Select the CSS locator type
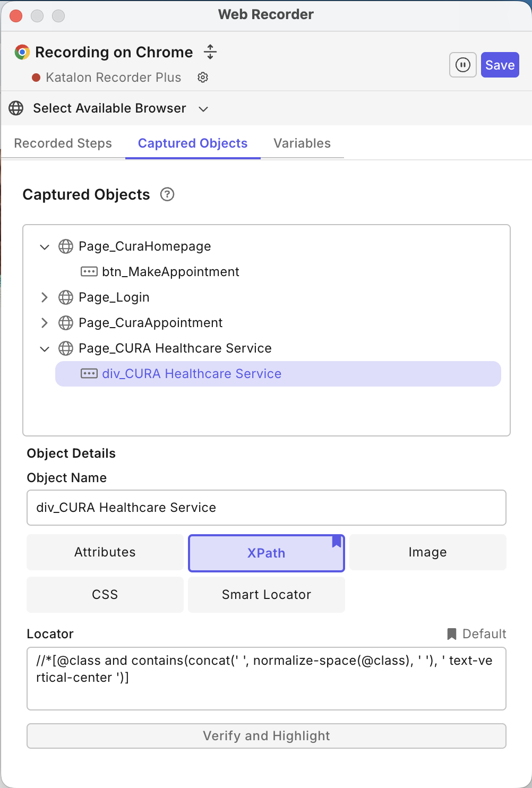Viewport: 532px width, 788px height. click(105, 595)
